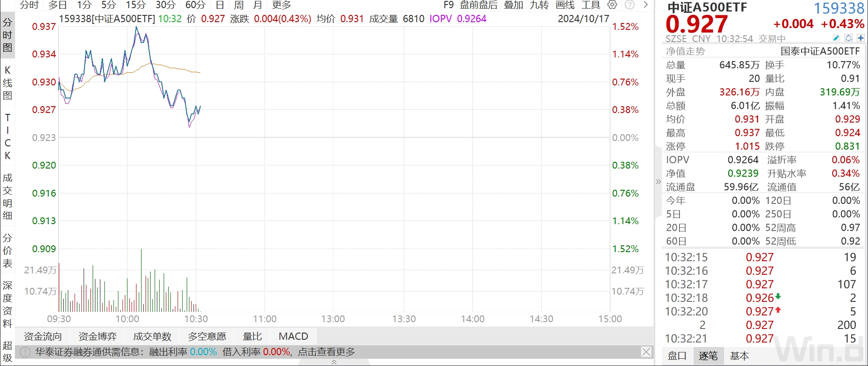Open the 量比 indicator tab
Viewport: 868px width, 366px height.
(x=252, y=336)
